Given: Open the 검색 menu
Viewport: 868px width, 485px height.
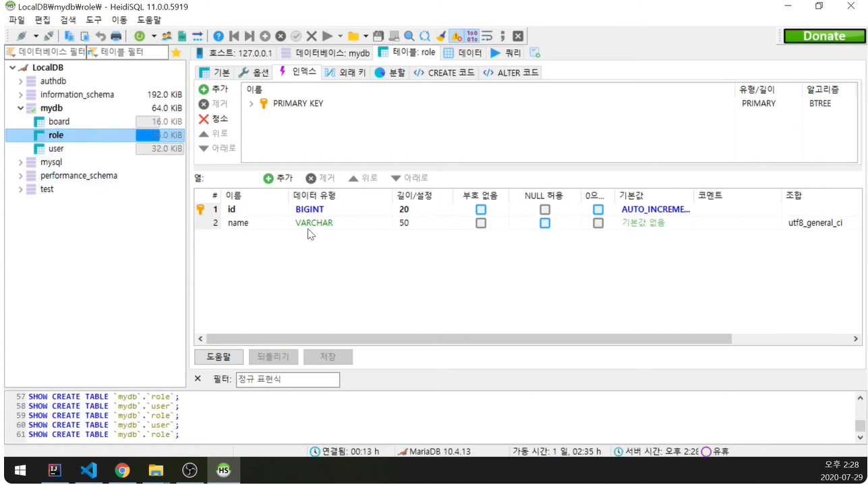Looking at the screenshot, I should tap(68, 20).
